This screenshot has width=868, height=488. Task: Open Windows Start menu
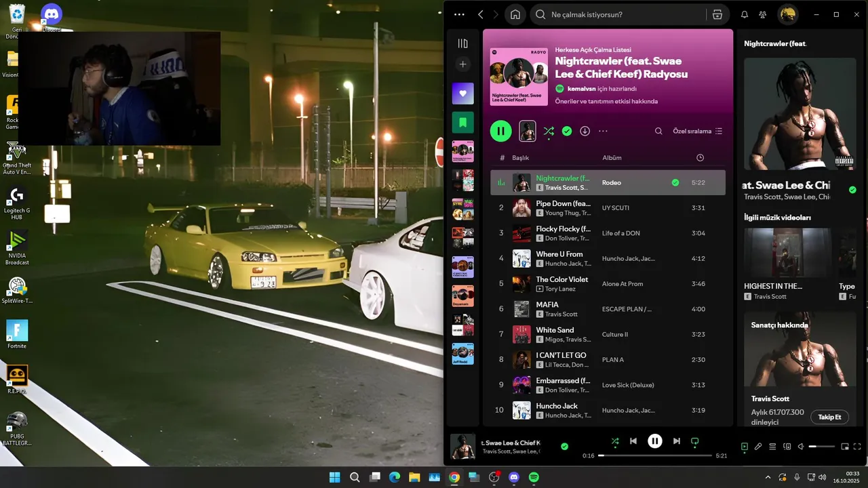(335, 477)
